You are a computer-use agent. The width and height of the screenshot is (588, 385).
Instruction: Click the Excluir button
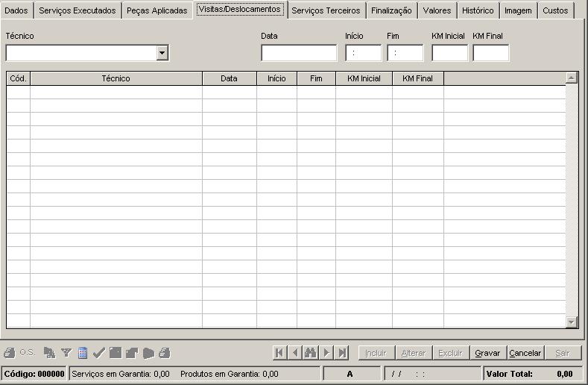click(x=451, y=353)
